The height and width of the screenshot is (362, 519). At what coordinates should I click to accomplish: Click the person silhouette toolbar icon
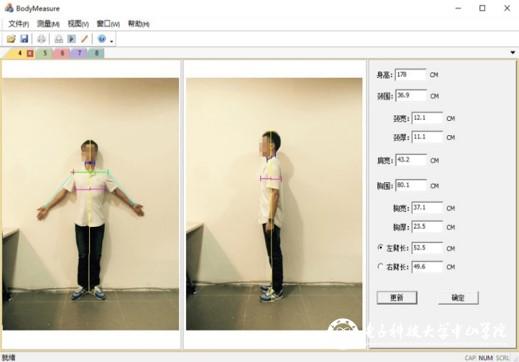coord(59,39)
